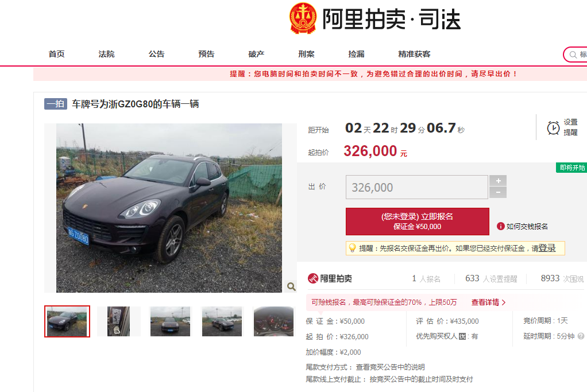587x392 pixels.
Task: Open 如何交钱报名 help link
Action: click(527, 226)
